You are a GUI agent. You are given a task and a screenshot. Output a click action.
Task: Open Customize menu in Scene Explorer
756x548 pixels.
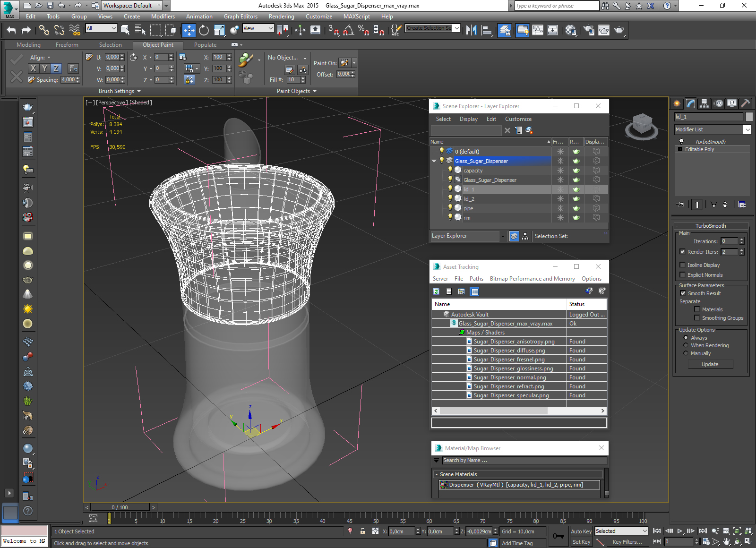[518, 119]
